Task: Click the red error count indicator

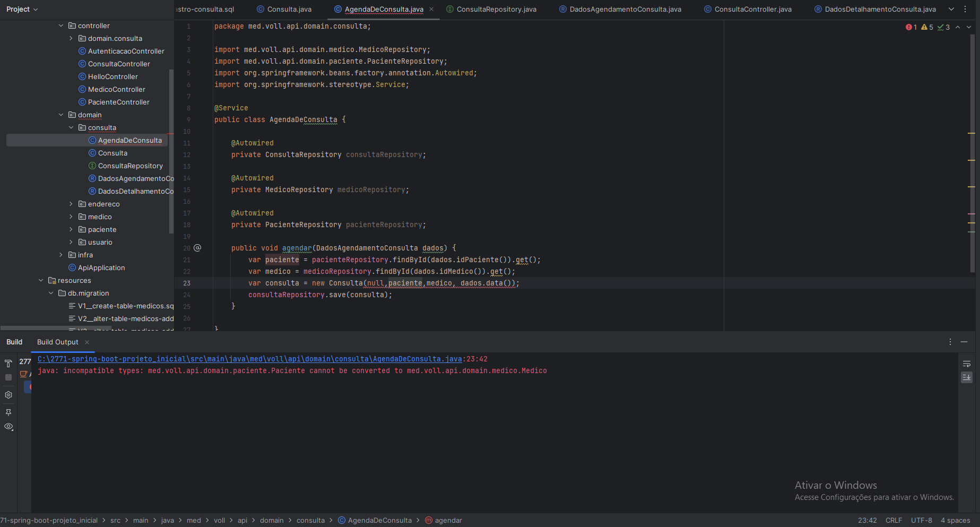Action: [x=912, y=27]
